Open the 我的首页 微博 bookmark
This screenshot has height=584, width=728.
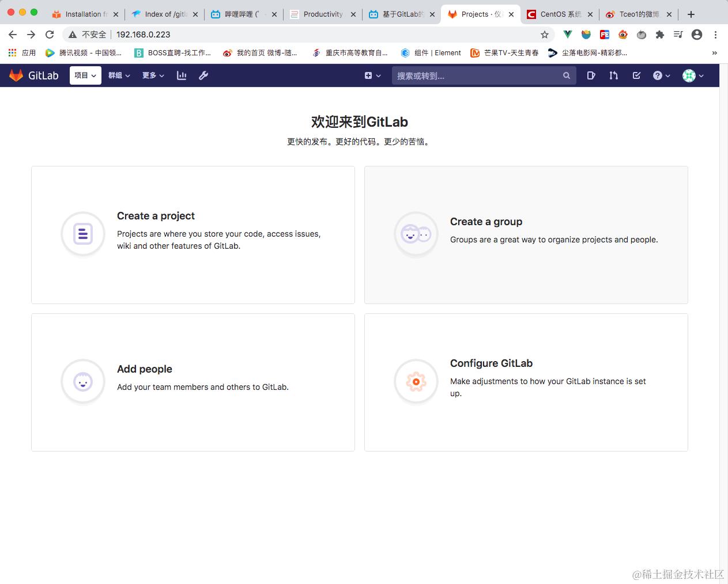[260, 53]
